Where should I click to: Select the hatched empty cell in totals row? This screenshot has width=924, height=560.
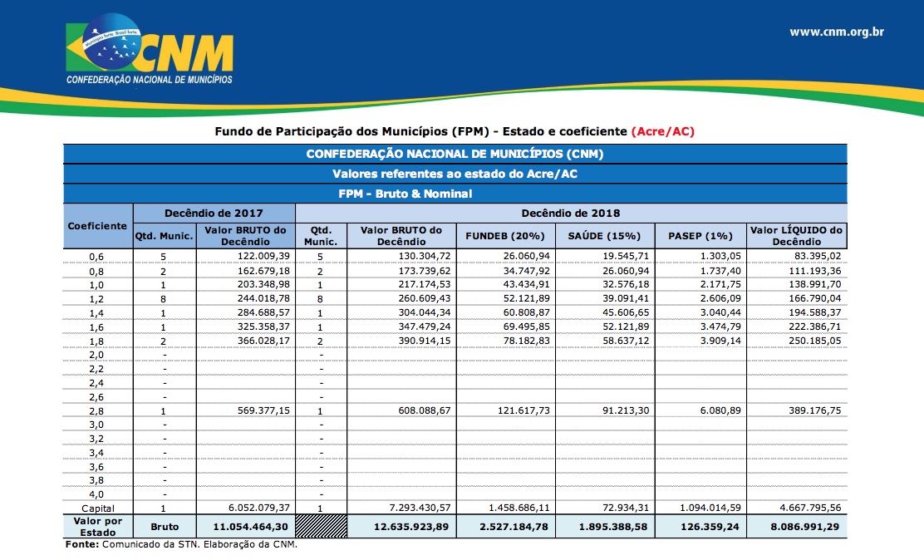pyautogui.click(x=321, y=527)
